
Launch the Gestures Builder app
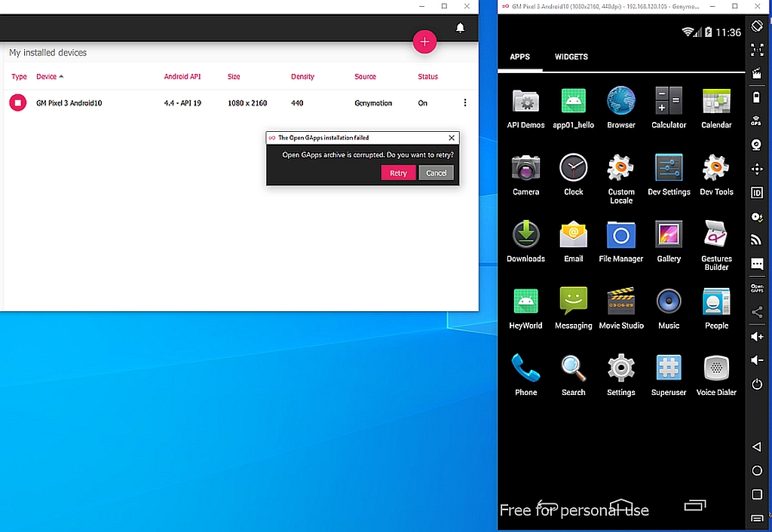(x=716, y=246)
